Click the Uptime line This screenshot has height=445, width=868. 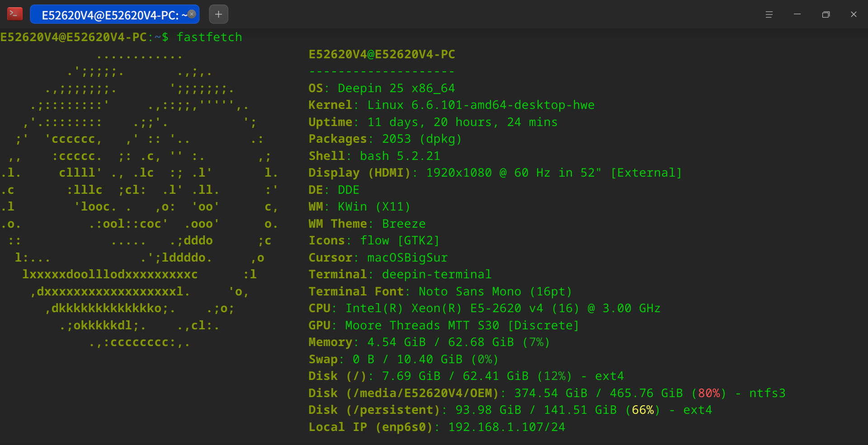coord(433,122)
